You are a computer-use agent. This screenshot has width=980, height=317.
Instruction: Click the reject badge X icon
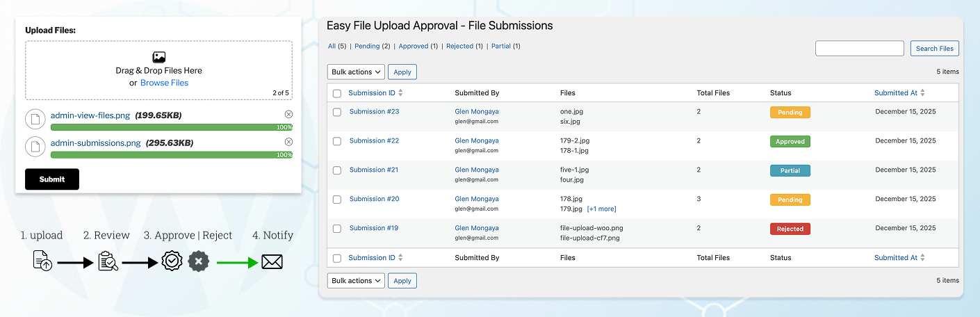pyautogui.click(x=199, y=261)
